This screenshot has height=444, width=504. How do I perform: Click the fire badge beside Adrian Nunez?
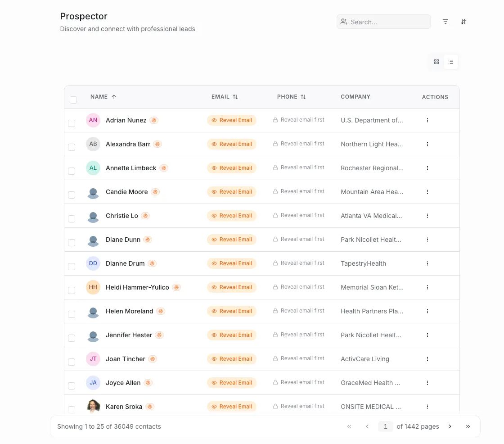click(x=153, y=120)
